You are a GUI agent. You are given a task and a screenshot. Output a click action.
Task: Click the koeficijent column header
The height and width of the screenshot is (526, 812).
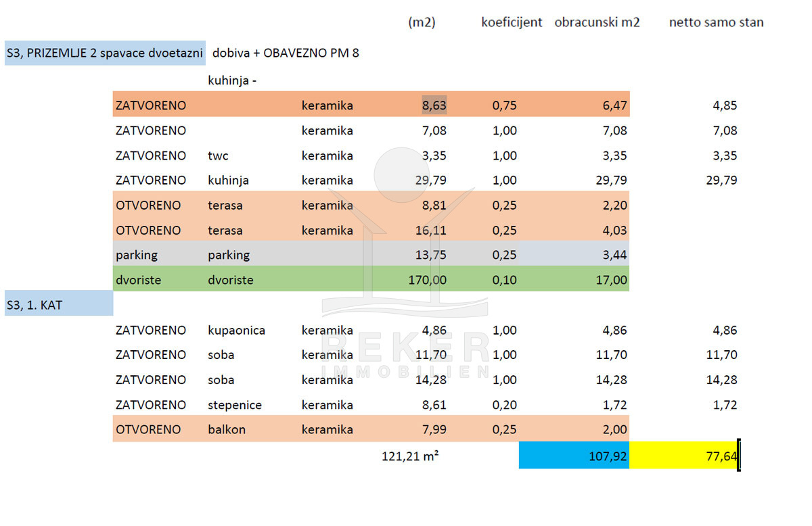512,22
